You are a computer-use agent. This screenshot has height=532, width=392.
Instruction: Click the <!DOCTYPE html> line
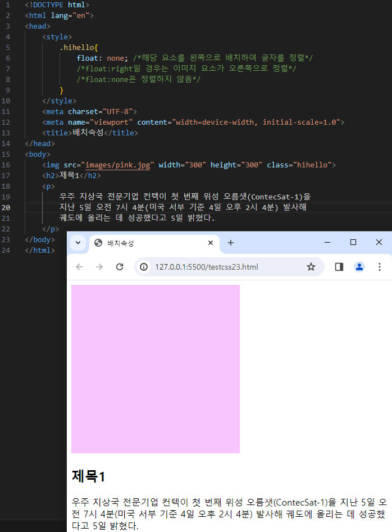point(57,5)
